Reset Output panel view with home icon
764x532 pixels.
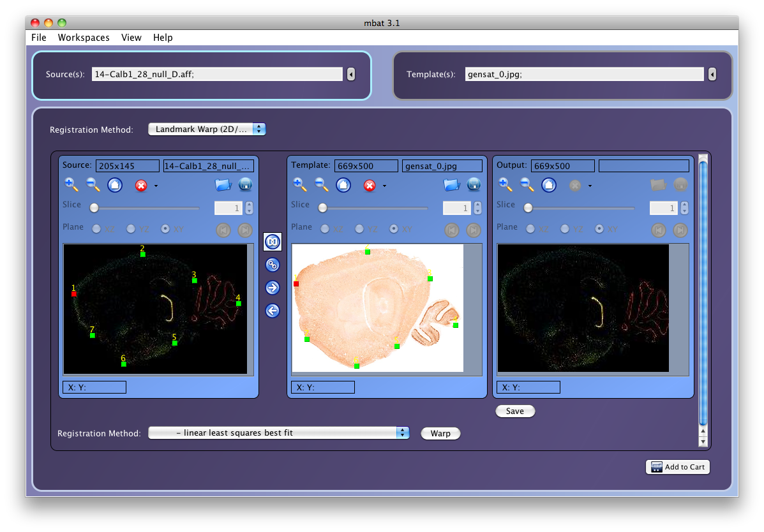coord(549,185)
